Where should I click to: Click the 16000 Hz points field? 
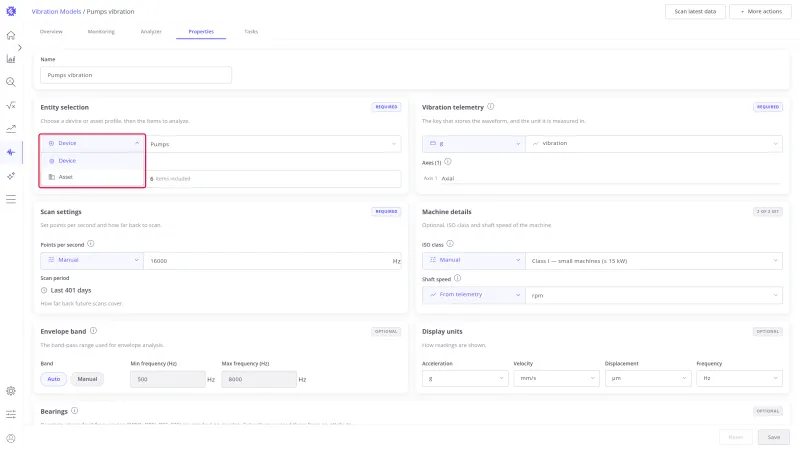point(272,261)
